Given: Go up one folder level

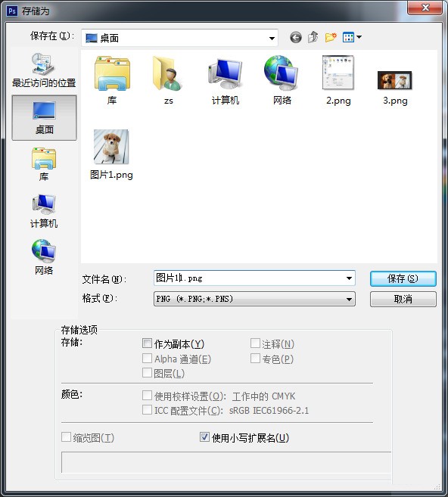Looking at the screenshot, I should click(313, 37).
